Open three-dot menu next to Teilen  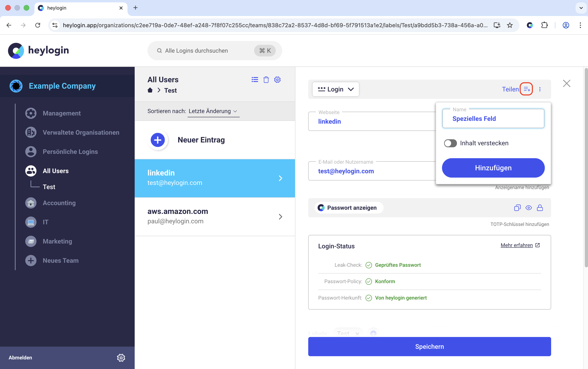pos(540,89)
